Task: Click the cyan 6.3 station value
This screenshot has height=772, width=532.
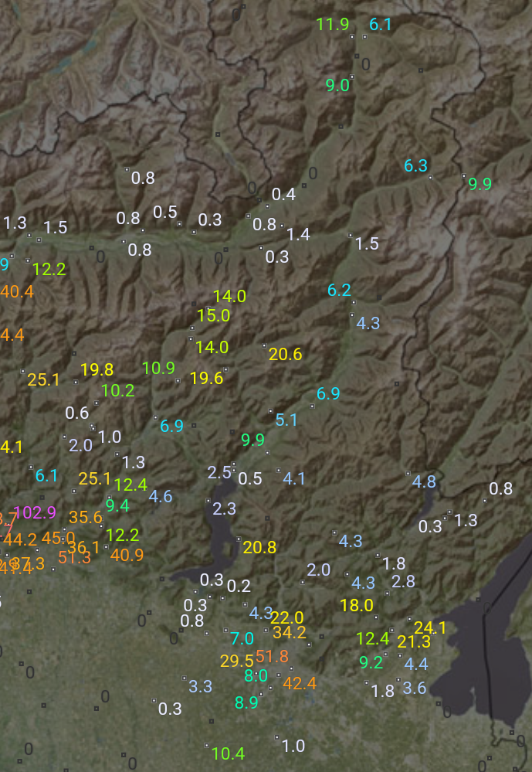Action: [415, 165]
